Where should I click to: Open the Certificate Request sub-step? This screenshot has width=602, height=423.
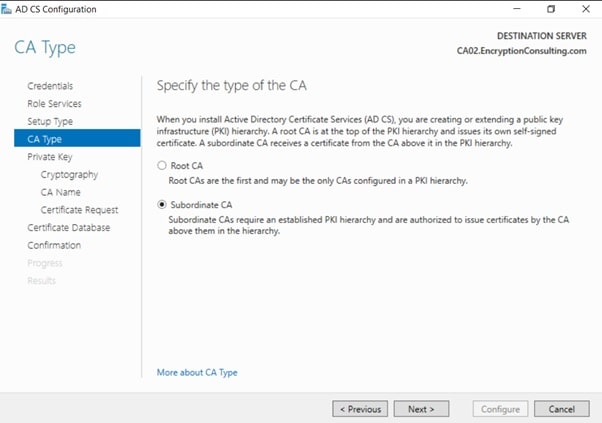(79, 210)
